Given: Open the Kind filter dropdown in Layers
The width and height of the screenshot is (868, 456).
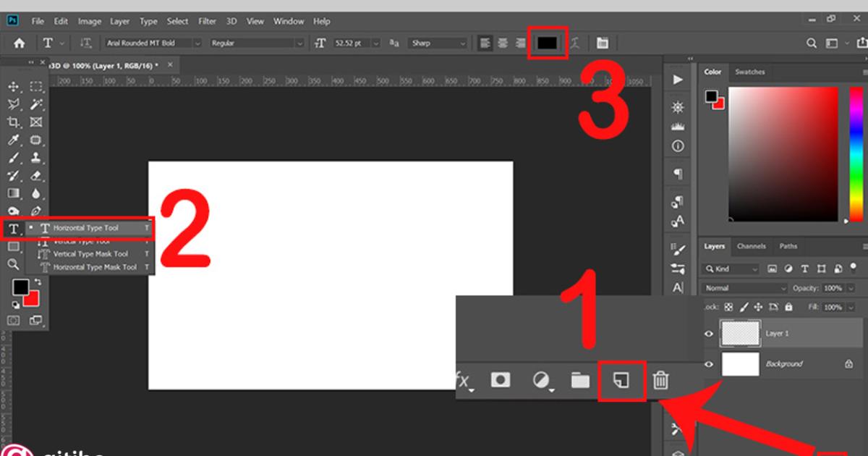Looking at the screenshot, I should tap(732, 269).
